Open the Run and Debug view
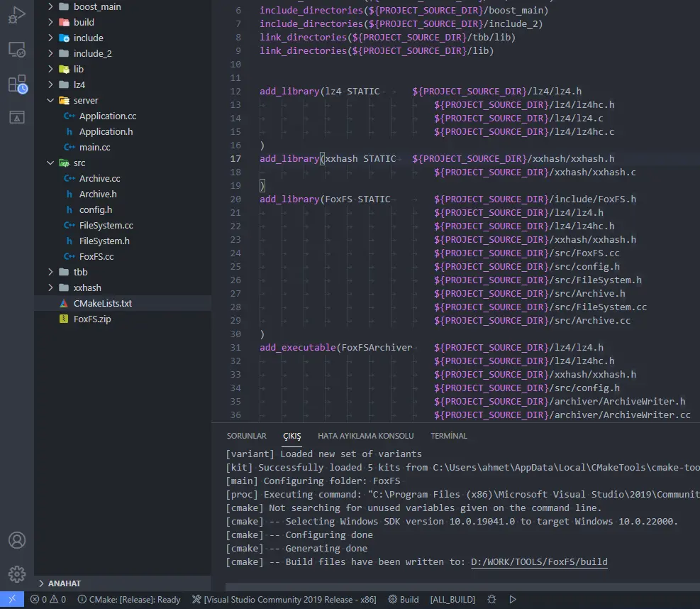700x609 pixels. tap(17, 15)
